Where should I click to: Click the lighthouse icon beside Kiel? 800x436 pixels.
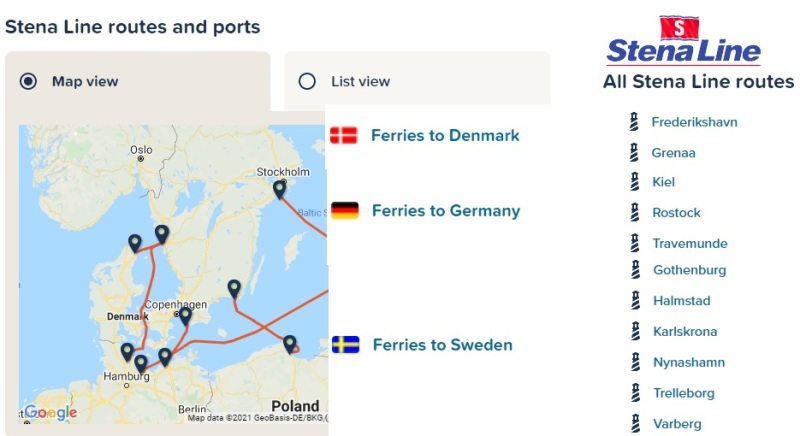[x=635, y=182]
